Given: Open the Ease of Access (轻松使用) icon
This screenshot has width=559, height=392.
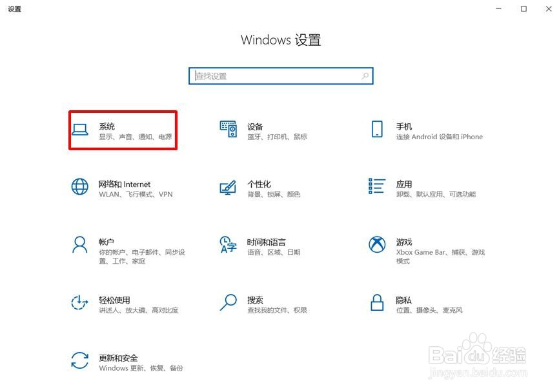Looking at the screenshot, I should 80,302.
